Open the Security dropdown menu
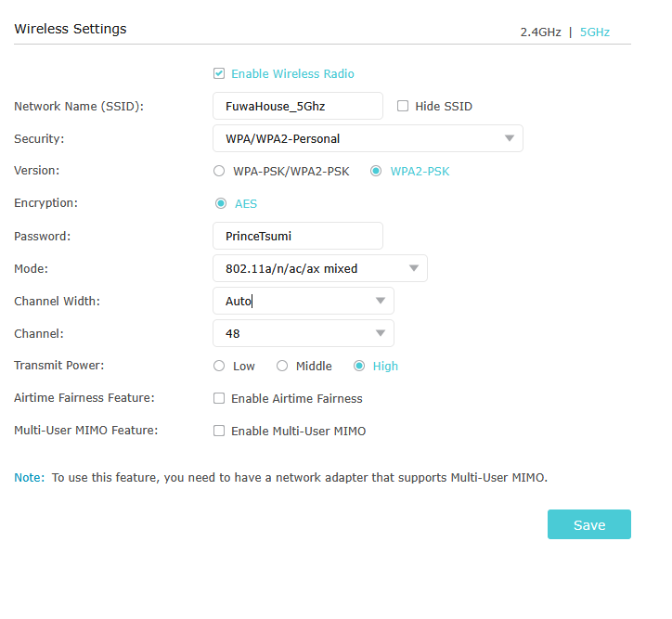The height and width of the screenshot is (619, 672). point(368,138)
